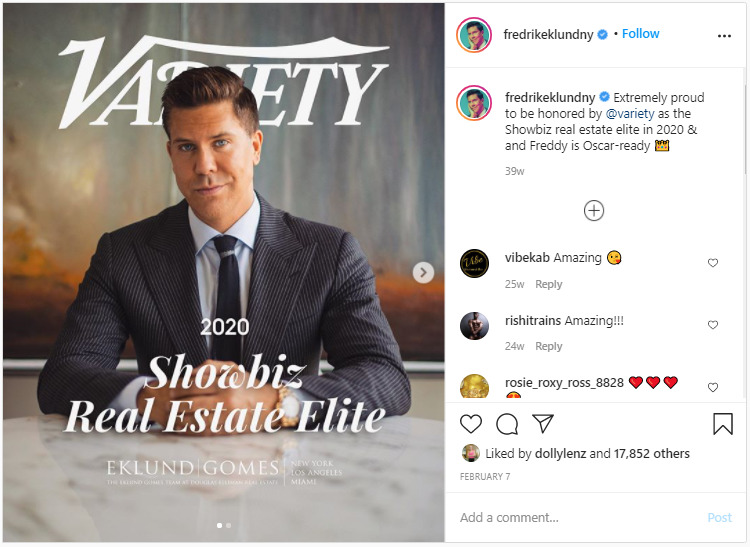This screenshot has width=750, height=547.
Task: Reply to rishitrains' Amazing!!! comment
Action: coord(549,346)
